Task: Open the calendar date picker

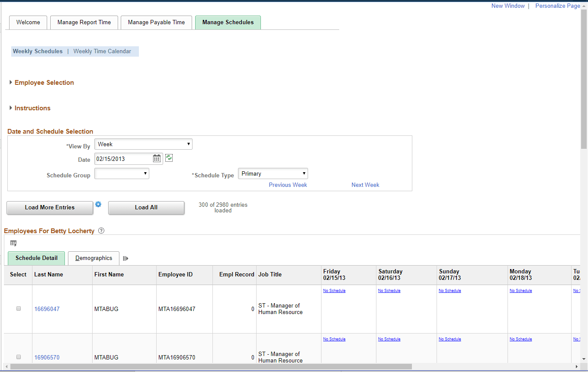Action: (156, 158)
